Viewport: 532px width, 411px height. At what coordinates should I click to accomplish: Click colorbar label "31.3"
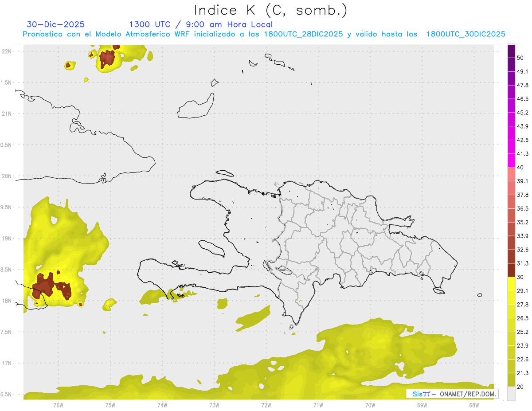click(523, 263)
